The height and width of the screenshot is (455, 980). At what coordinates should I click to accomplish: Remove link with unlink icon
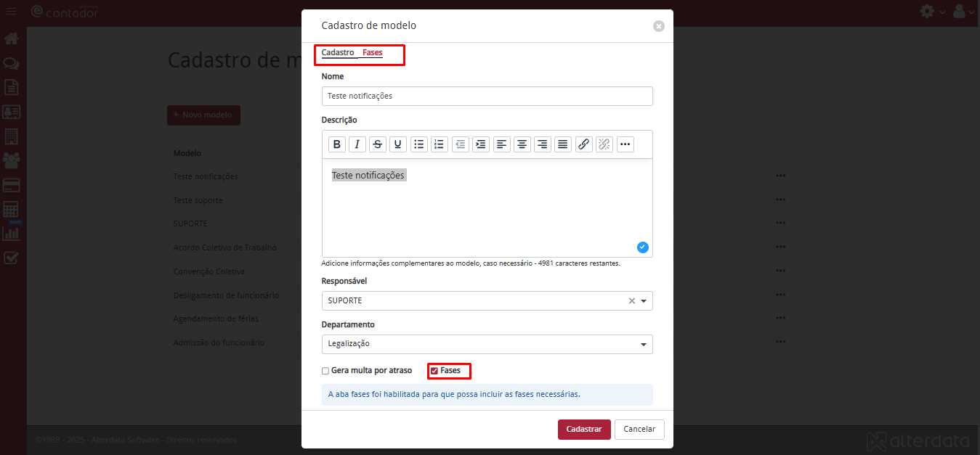(x=604, y=144)
